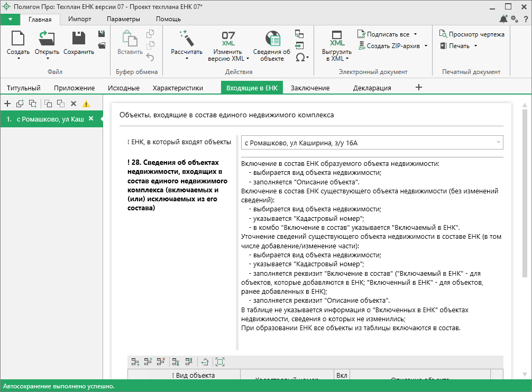Open the settings gears icon
The image size is (532, 392).
pyautogui.click(x=515, y=19)
